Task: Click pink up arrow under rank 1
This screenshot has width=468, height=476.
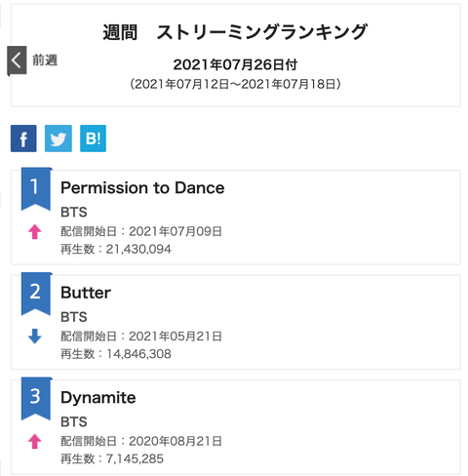Action: pyautogui.click(x=35, y=232)
